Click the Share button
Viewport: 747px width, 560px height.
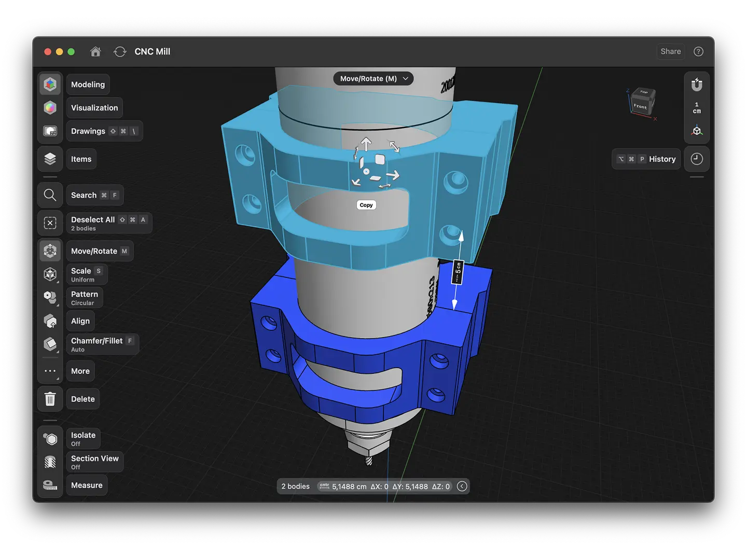(670, 51)
